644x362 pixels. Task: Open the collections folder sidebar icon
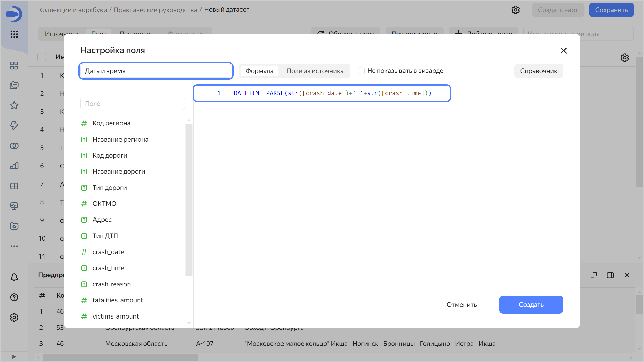[x=14, y=85]
